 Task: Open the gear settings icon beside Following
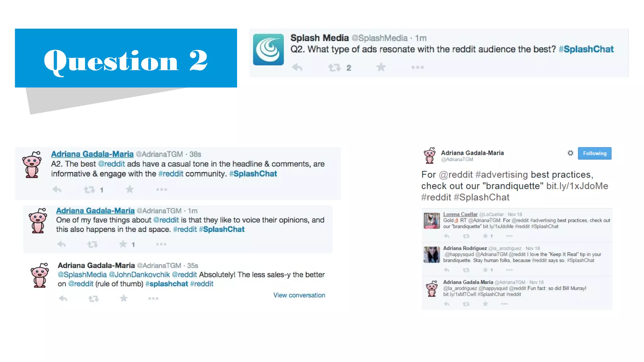pos(570,153)
